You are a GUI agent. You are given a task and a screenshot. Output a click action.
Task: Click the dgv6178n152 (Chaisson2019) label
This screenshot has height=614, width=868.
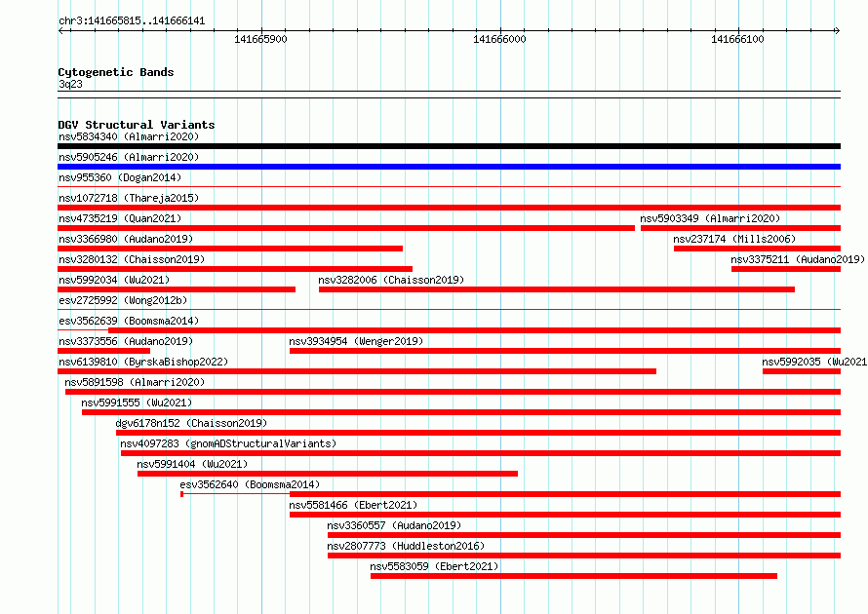(x=191, y=423)
